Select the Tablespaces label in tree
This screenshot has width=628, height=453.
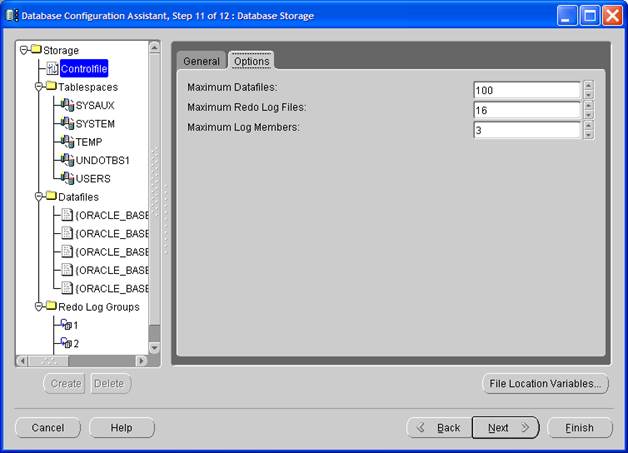88,87
